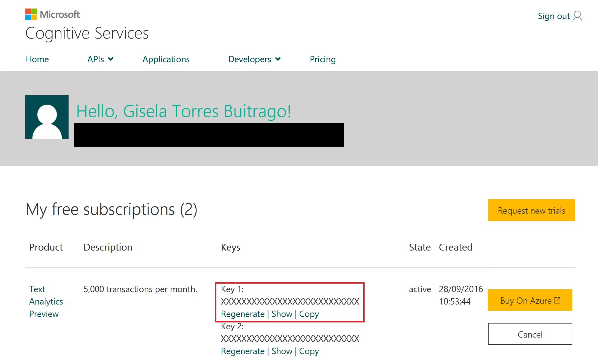Show the hidden Key 2 value

point(282,351)
